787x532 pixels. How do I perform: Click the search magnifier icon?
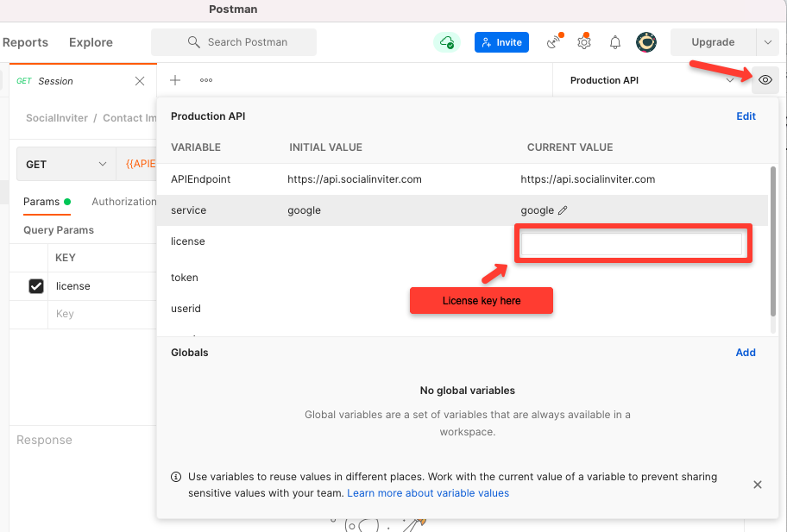(x=194, y=42)
